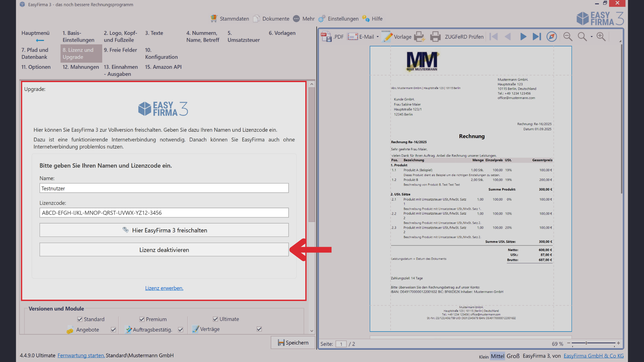The width and height of the screenshot is (644, 362).
Task: Go to next preview page
Action: pyautogui.click(x=523, y=37)
